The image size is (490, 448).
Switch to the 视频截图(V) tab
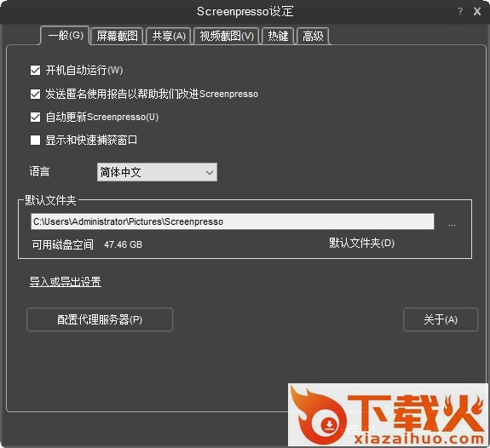point(227,36)
